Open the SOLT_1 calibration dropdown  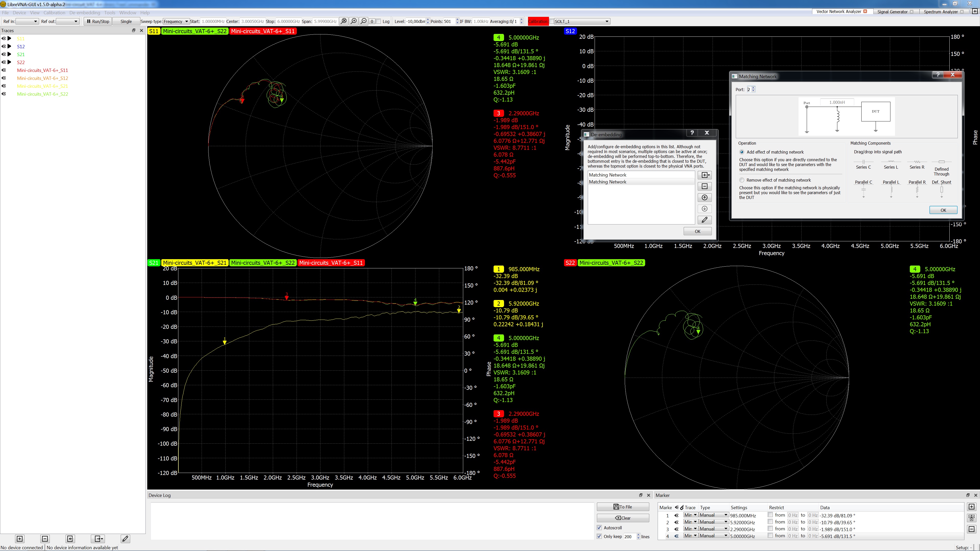[x=582, y=21]
